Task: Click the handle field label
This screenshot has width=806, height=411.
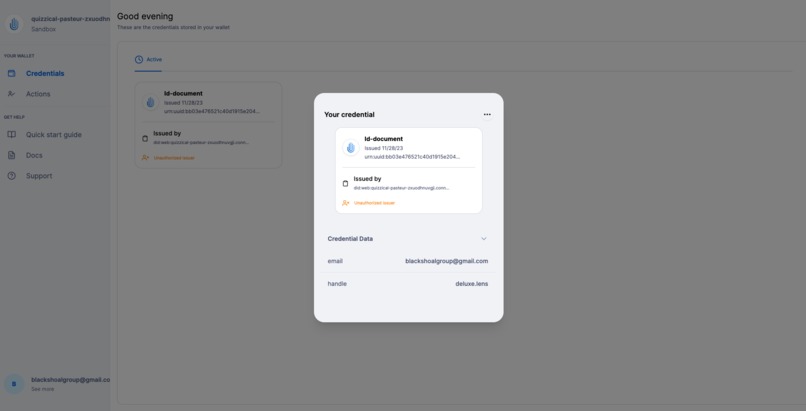Action: coord(337,284)
